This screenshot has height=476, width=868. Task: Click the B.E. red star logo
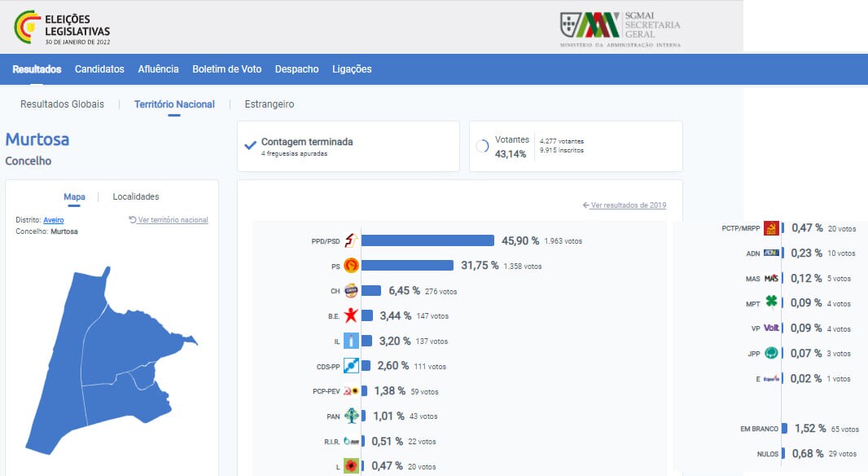[x=351, y=315]
